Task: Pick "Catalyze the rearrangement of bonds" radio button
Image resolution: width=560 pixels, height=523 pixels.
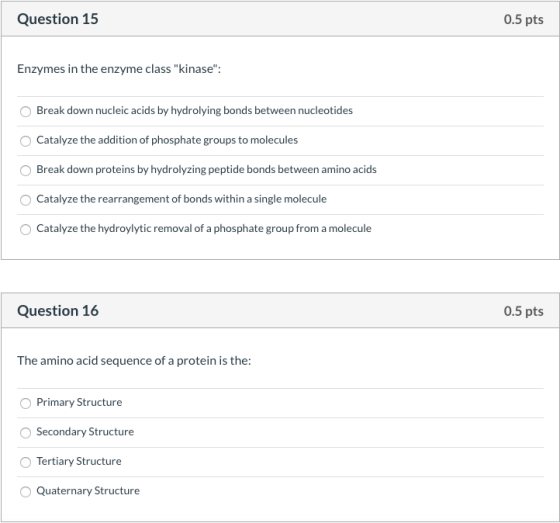Action: (x=25, y=200)
